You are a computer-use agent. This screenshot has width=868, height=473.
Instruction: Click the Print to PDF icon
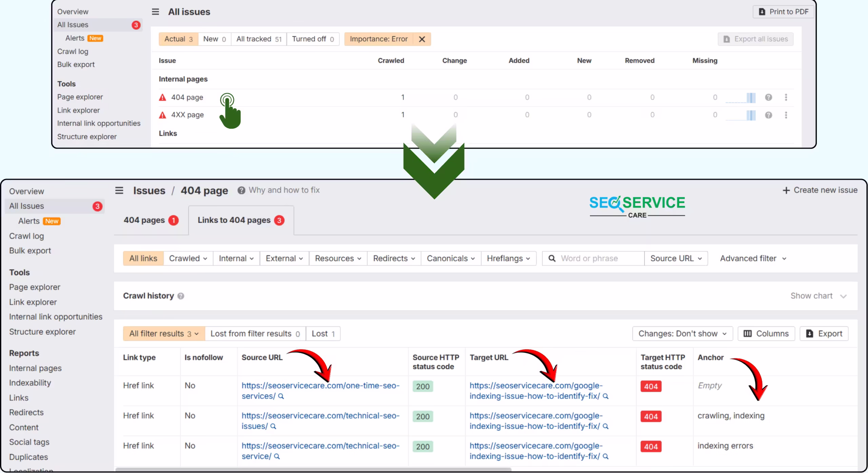(762, 11)
